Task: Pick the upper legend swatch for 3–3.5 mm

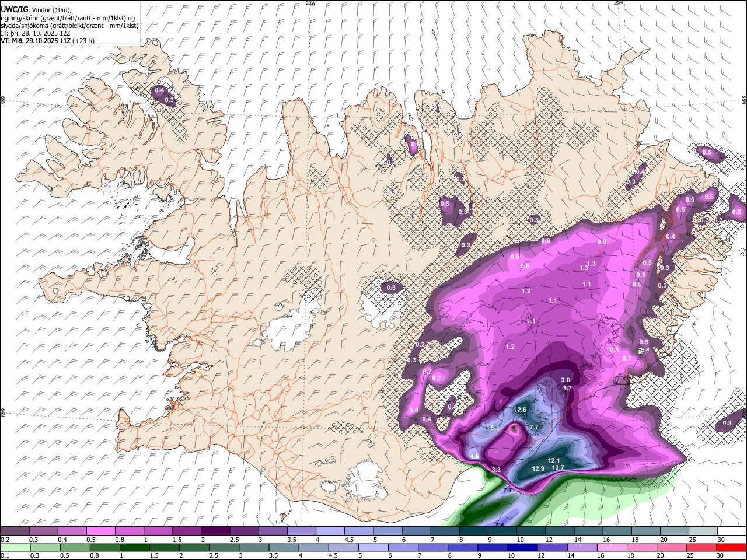Action: point(273,531)
